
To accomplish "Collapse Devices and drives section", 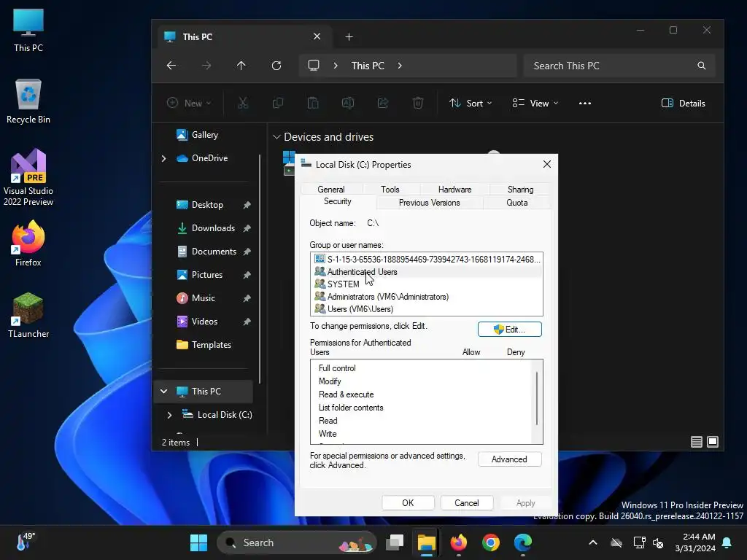I will point(276,137).
